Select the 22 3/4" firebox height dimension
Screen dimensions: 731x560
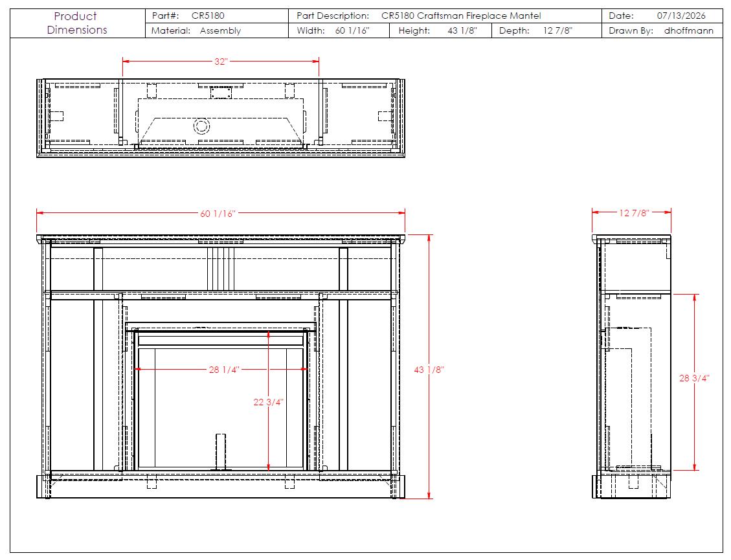click(x=268, y=402)
